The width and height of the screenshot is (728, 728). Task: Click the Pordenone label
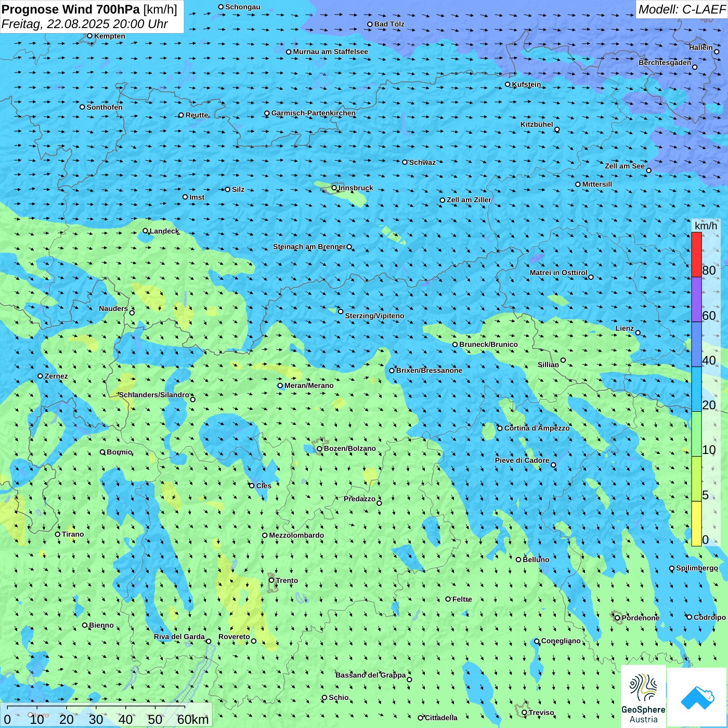(x=641, y=618)
